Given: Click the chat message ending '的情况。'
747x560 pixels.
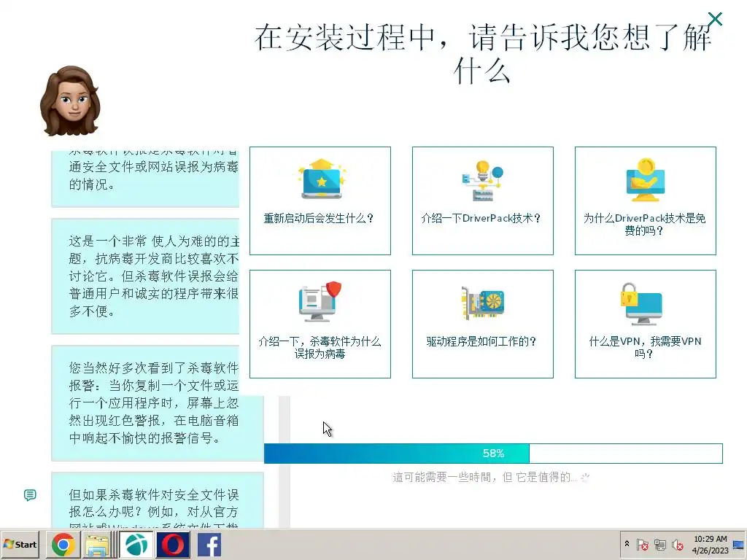Looking at the screenshot, I should point(145,179).
